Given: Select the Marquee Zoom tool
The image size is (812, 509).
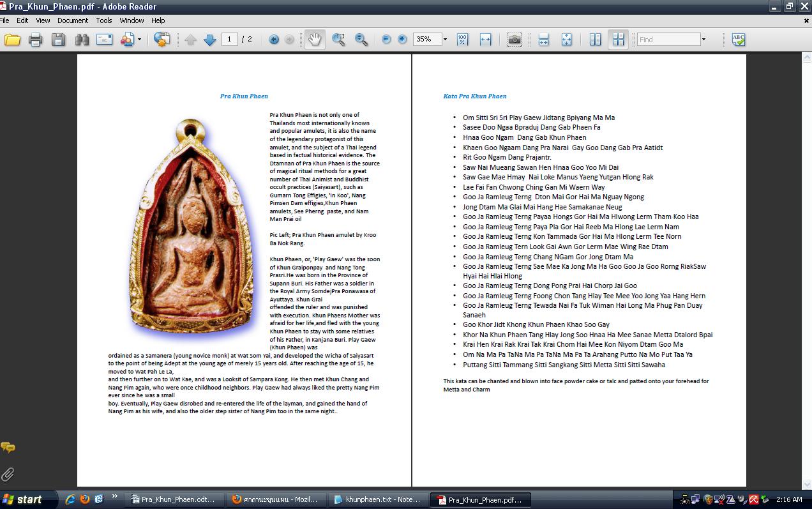Looking at the screenshot, I should coord(339,40).
